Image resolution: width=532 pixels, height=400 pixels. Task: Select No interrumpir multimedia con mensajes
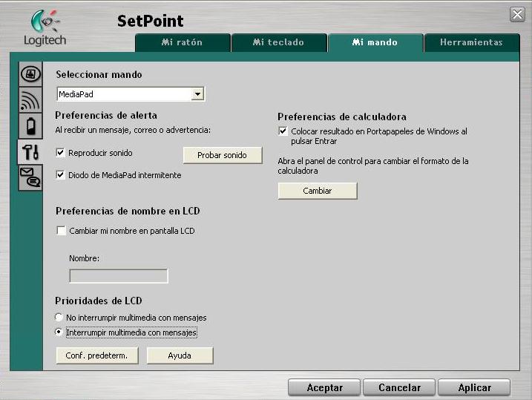click(59, 318)
